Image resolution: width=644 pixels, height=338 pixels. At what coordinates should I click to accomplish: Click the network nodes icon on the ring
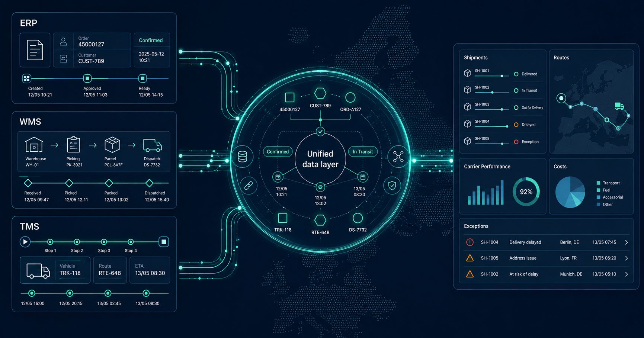click(x=398, y=157)
